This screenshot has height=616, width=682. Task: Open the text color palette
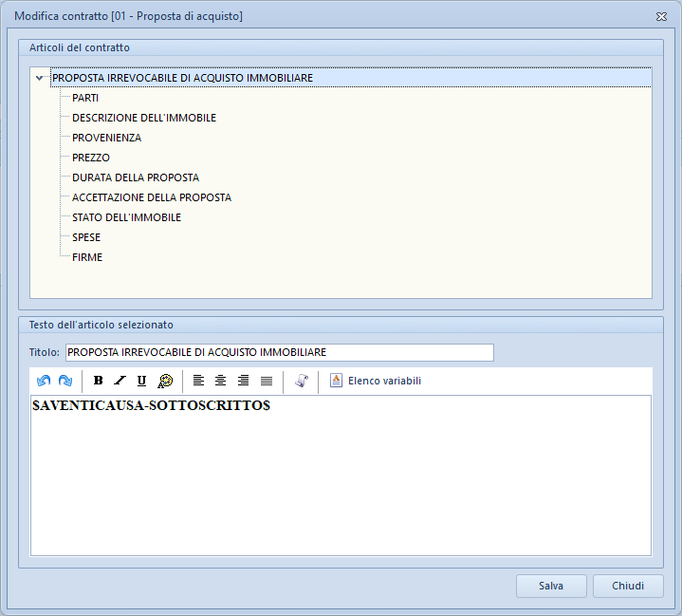165,381
